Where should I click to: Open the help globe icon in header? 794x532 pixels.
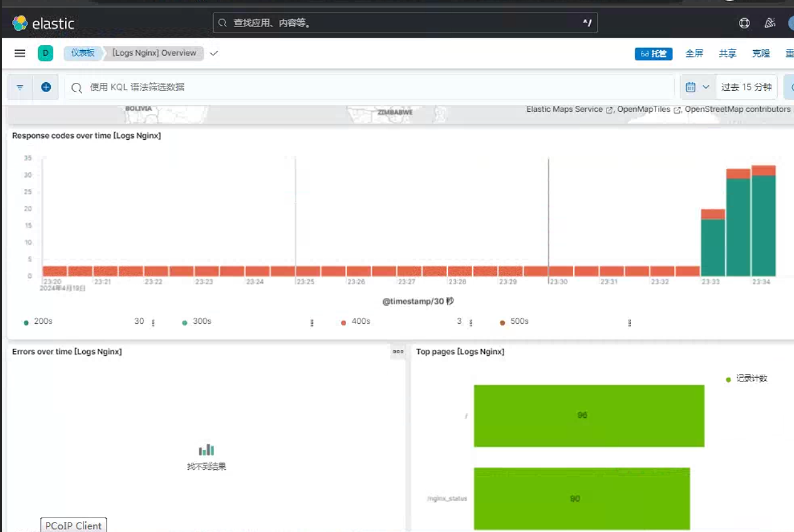coord(744,23)
